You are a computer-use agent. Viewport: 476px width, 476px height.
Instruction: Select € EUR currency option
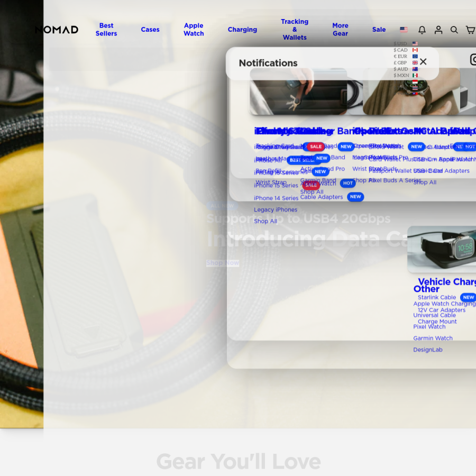pyautogui.click(x=406, y=57)
